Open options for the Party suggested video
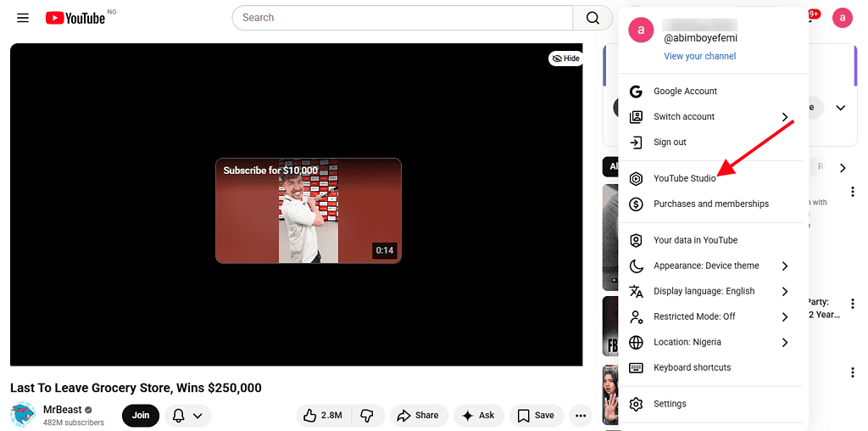The height and width of the screenshot is (431, 868). click(x=853, y=304)
